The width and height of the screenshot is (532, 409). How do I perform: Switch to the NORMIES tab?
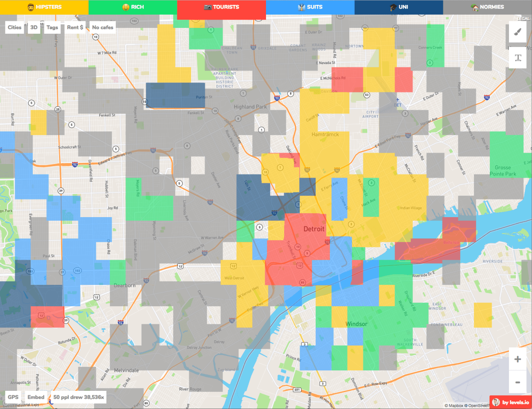[x=487, y=7]
